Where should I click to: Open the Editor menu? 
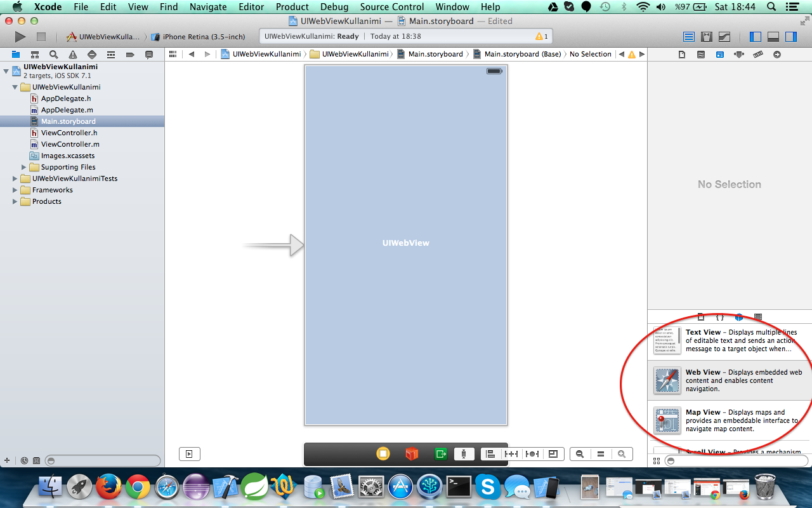pyautogui.click(x=251, y=7)
